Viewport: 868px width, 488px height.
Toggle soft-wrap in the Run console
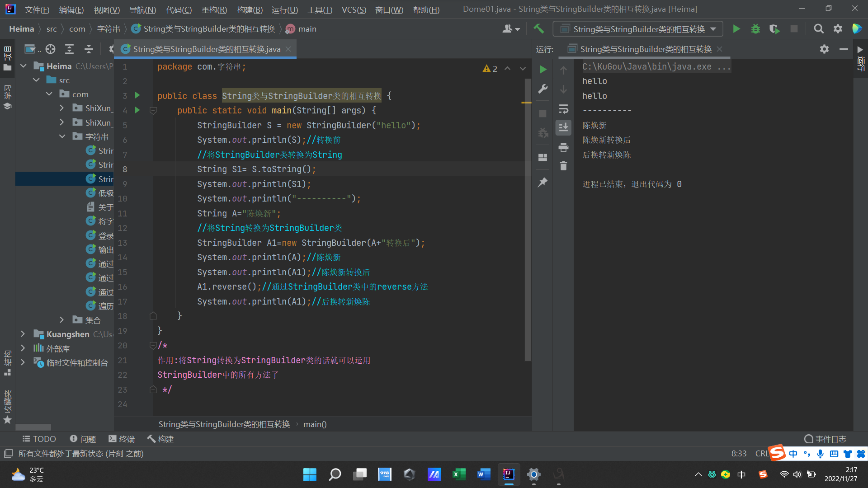pos(563,109)
